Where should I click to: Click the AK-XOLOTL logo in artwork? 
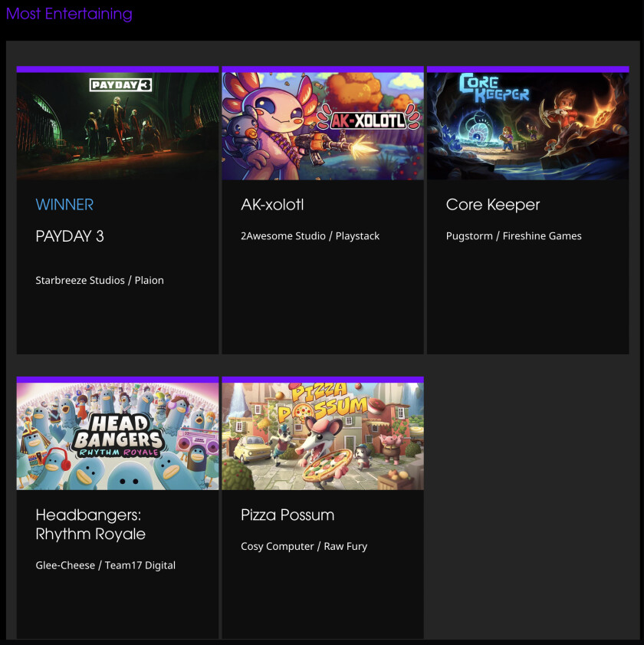click(368, 120)
